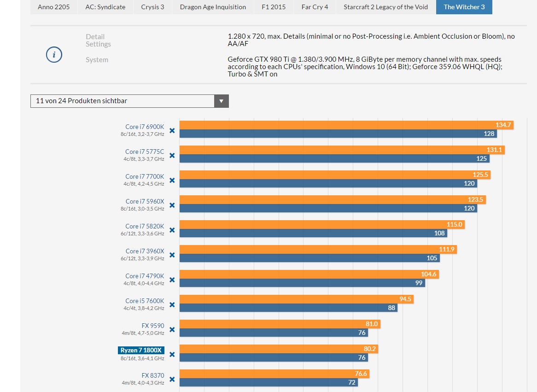Remove Core i7 5775C with its X icon
The height and width of the screenshot is (392, 537).
[172, 155]
